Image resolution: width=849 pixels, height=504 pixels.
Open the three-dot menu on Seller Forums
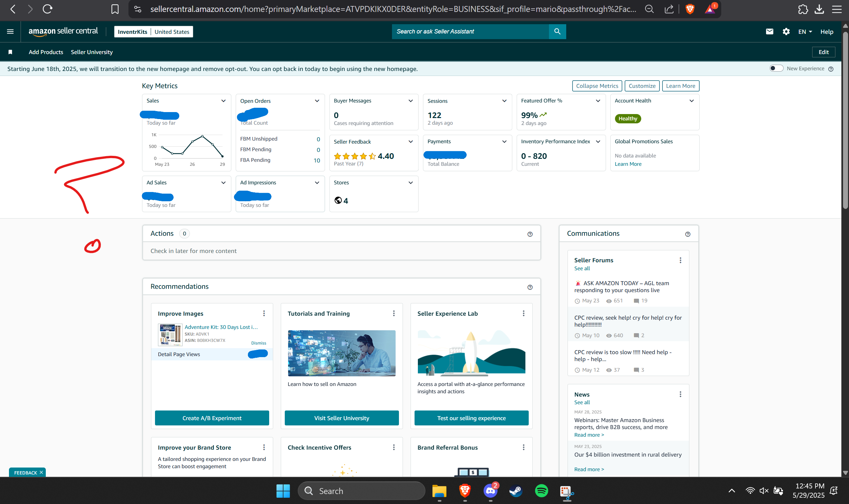coord(680,260)
